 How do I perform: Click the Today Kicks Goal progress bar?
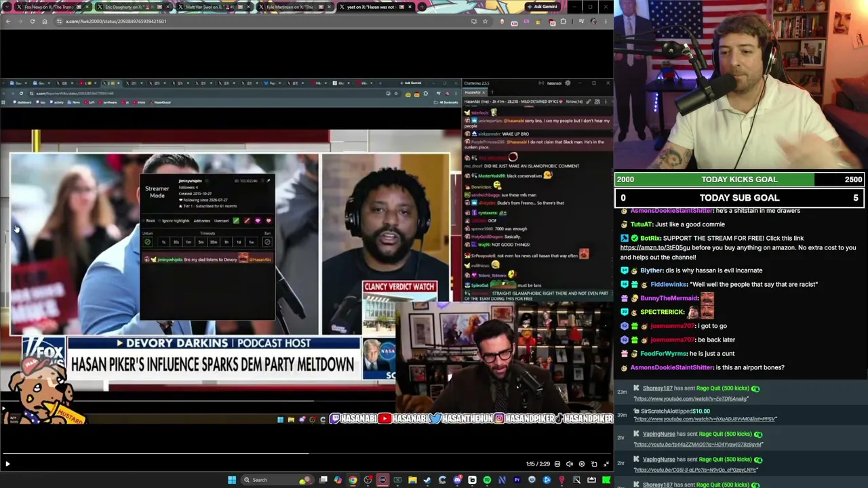[x=740, y=180]
